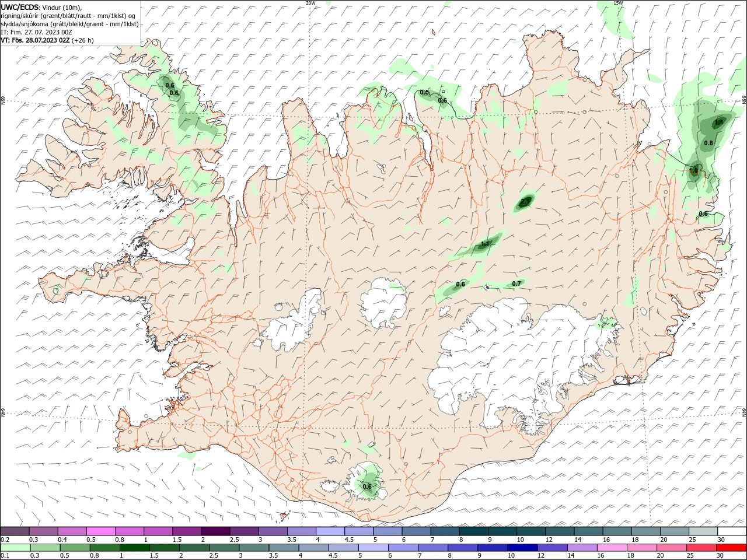Select the darkest green swatch at 1 in bottom legend
Viewport: 747px width, 560px height.
[x=135, y=548]
